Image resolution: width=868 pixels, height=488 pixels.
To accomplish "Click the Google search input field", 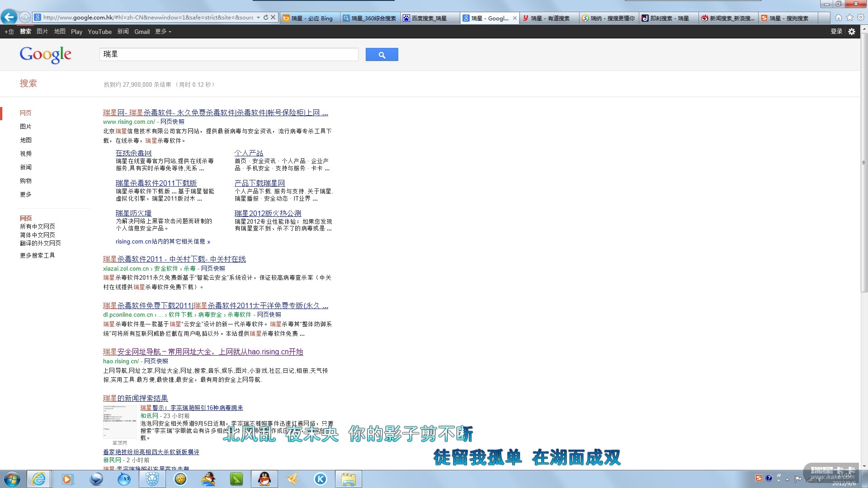I will 228,55.
